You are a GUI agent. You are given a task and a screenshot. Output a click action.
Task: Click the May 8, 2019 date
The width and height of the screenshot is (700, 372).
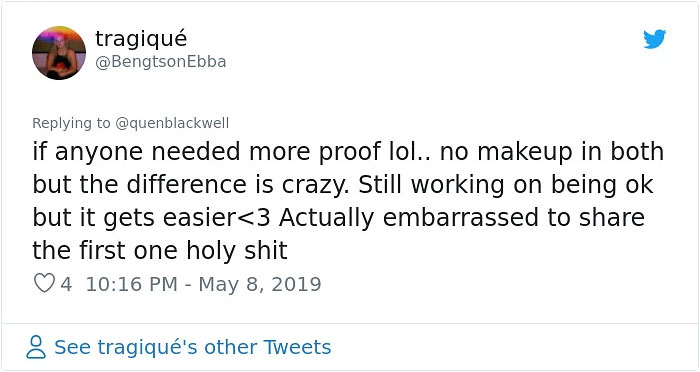coord(260,284)
